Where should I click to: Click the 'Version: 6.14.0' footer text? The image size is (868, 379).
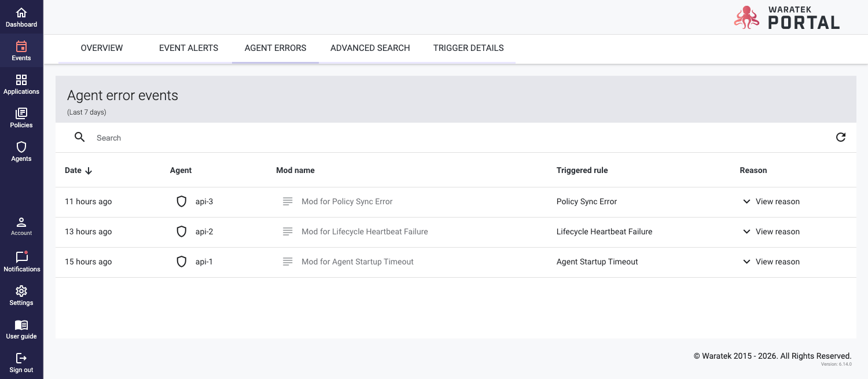point(836,365)
